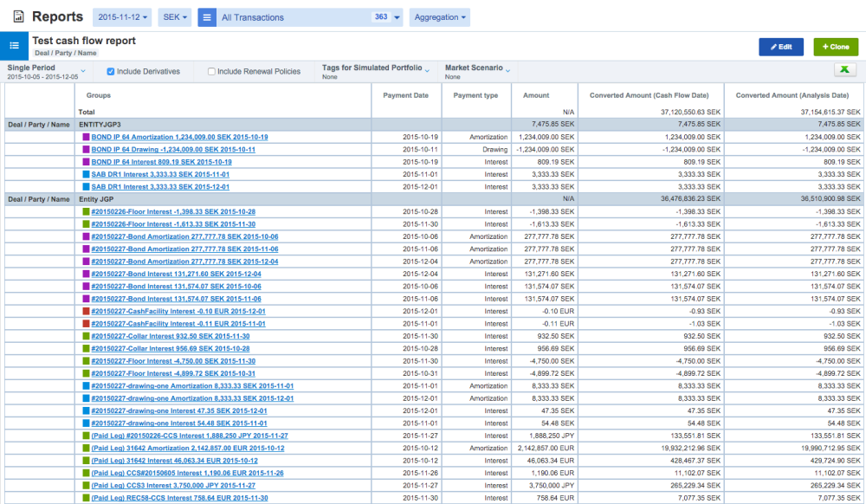This screenshot has width=866, height=504.
Task: Open (Paid Leg) REC58-CCS Interest link
Action: pos(179,498)
